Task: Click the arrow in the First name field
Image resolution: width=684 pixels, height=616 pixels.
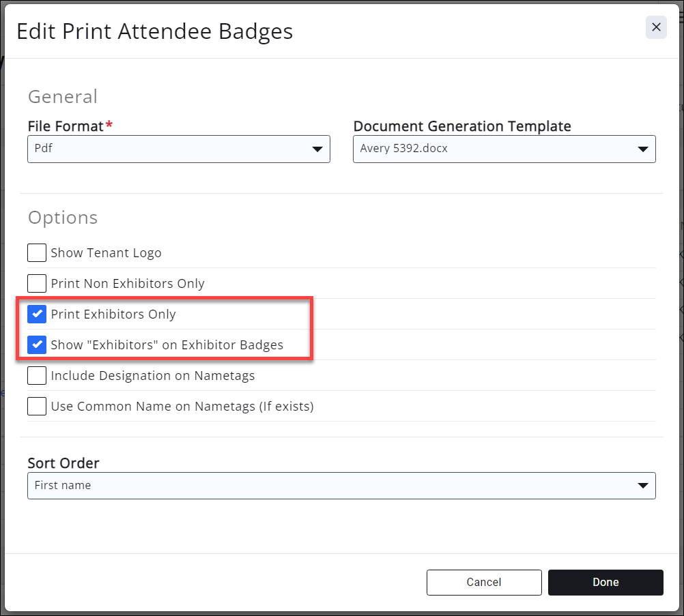Action: (x=642, y=486)
